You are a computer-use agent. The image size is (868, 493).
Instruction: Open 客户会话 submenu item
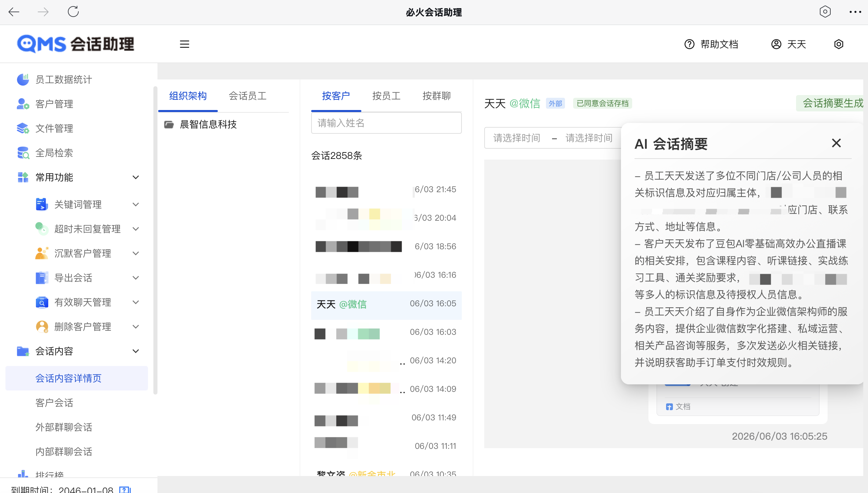click(54, 403)
